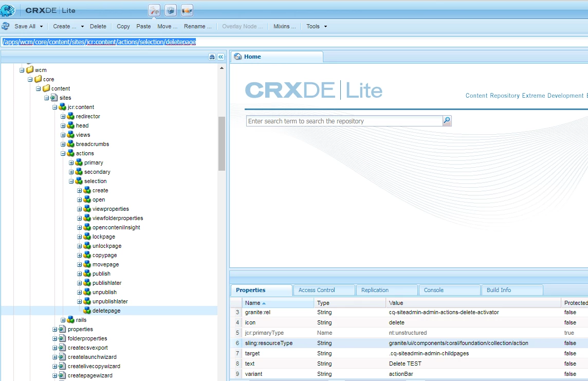Expand the rails tree node
Screen dimensions: 588x381
click(63, 320)
